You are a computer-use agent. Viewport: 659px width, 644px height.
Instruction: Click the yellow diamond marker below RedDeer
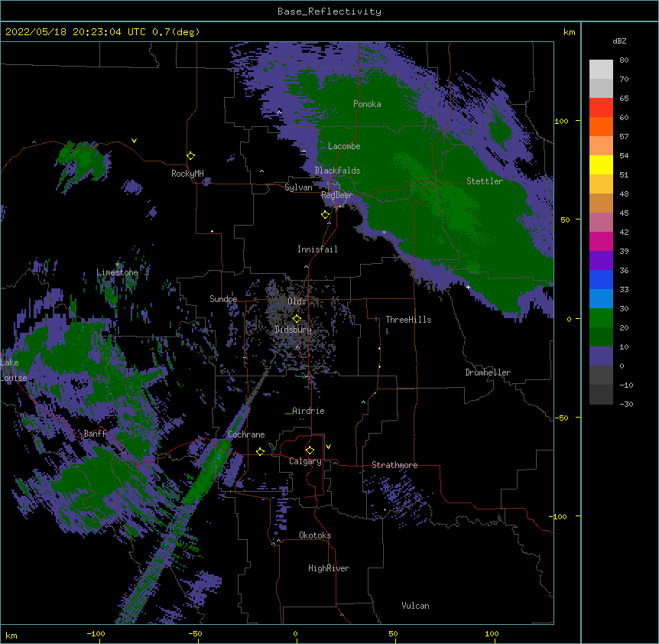click(325, 215)
